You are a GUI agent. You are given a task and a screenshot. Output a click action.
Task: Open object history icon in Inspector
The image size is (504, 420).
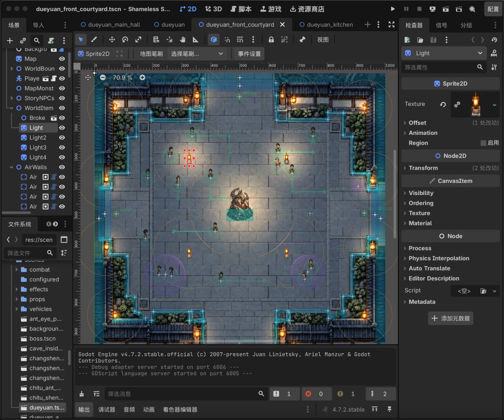pos(494,40)
